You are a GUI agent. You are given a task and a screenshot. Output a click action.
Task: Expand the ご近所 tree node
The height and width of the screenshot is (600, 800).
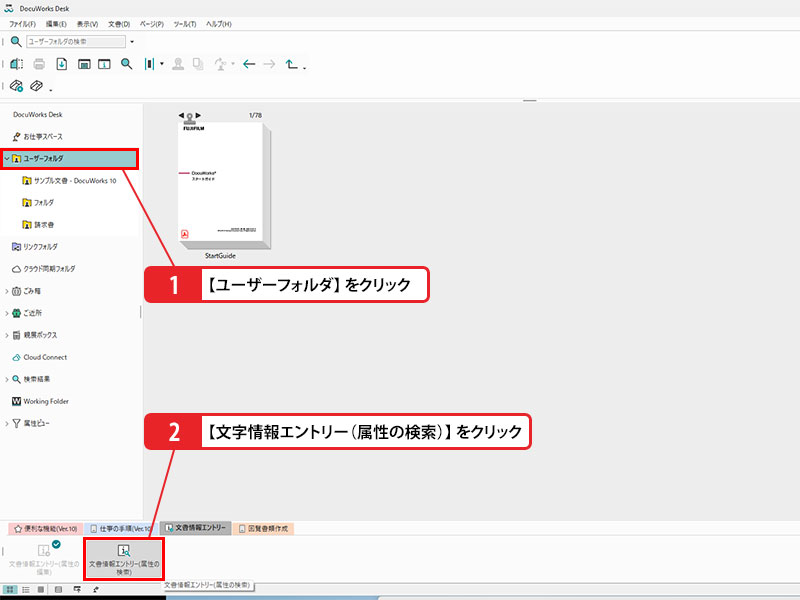(x=6, y=313)
